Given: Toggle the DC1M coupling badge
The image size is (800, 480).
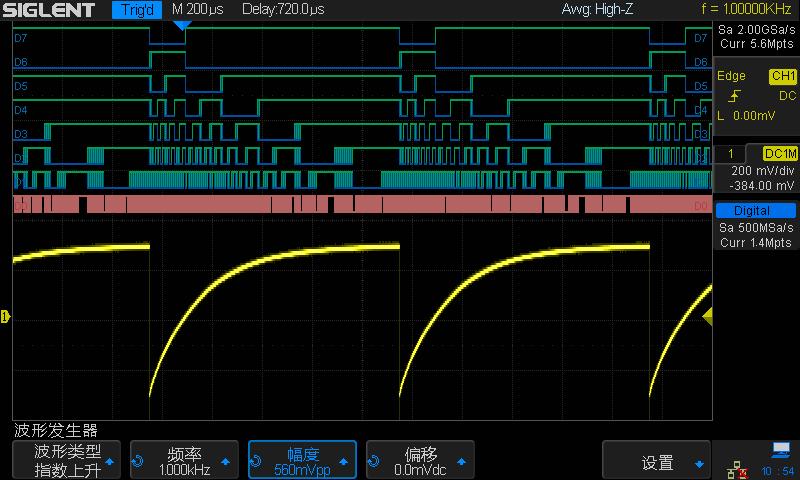Looking at the screenshot, I should (779, 153).
